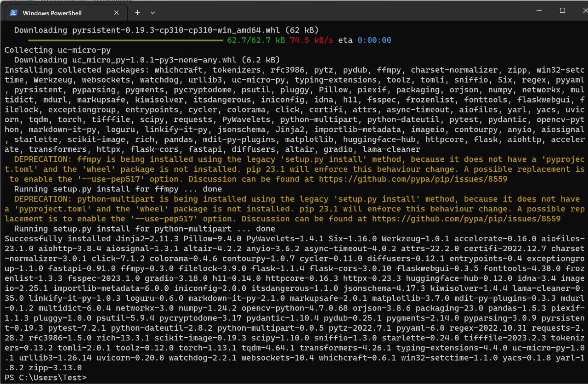Expand the new tab profile dropdown
This screenshot has height=384, width=588.
tap(153, 13)
